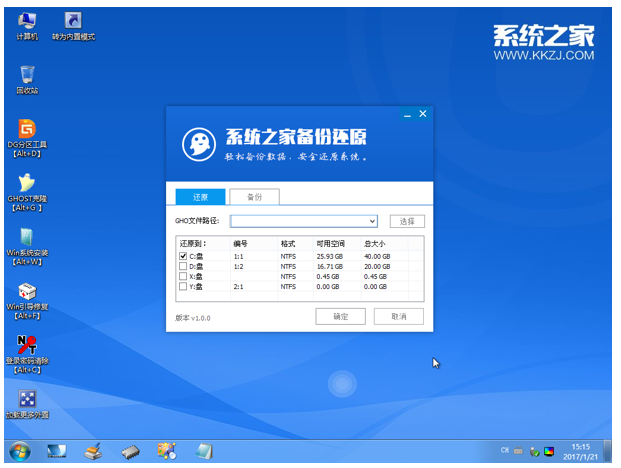Viewport: 621px width, 468px height.
Task: Click the color display tray icon
Action: tap(549, 451)
